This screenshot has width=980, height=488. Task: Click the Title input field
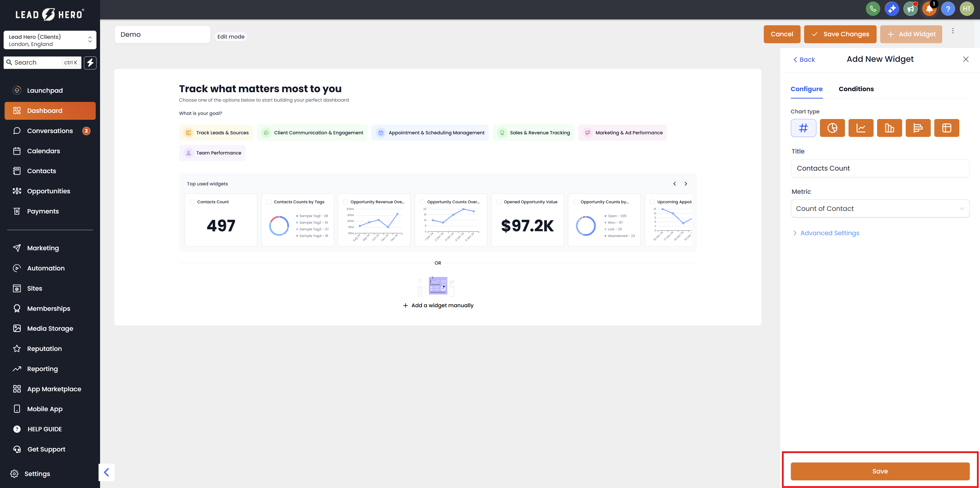tap(880, 168)
